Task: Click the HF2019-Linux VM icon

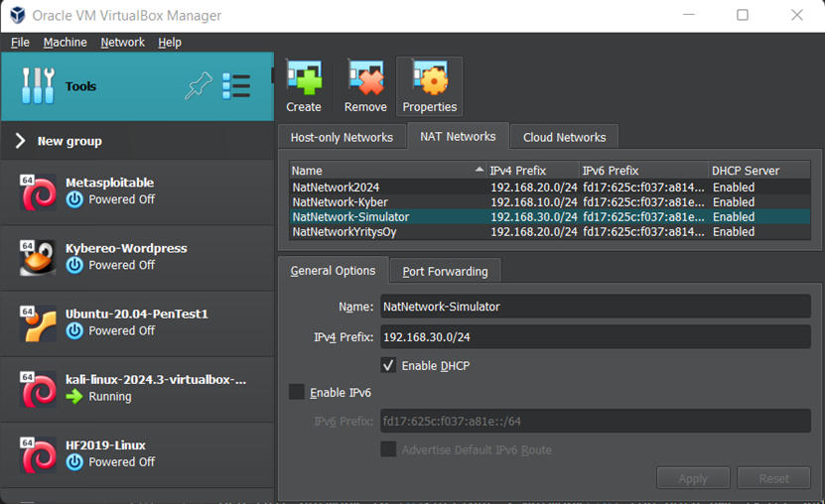Action: click(38, 454)
